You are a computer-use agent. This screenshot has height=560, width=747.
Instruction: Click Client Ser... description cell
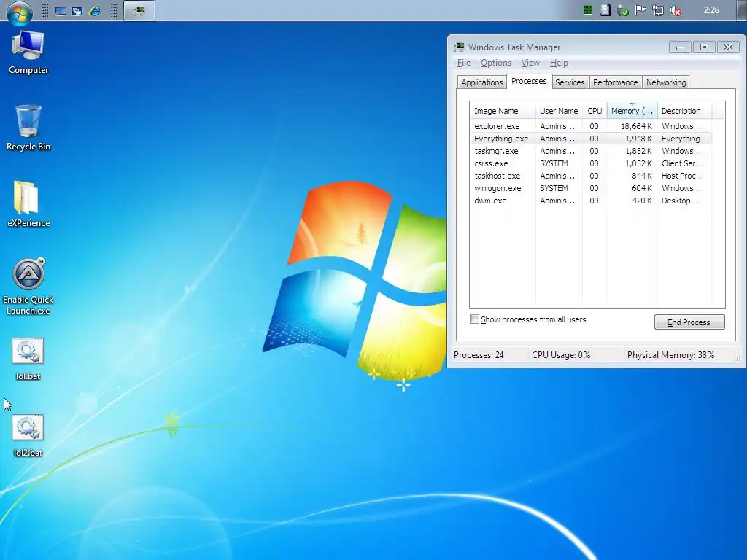(682, 163)
